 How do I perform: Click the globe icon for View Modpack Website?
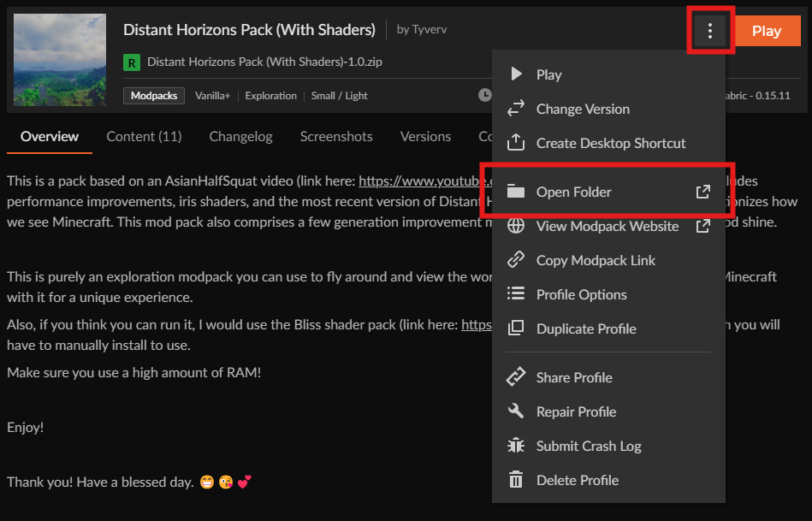[x=516, y=226]
